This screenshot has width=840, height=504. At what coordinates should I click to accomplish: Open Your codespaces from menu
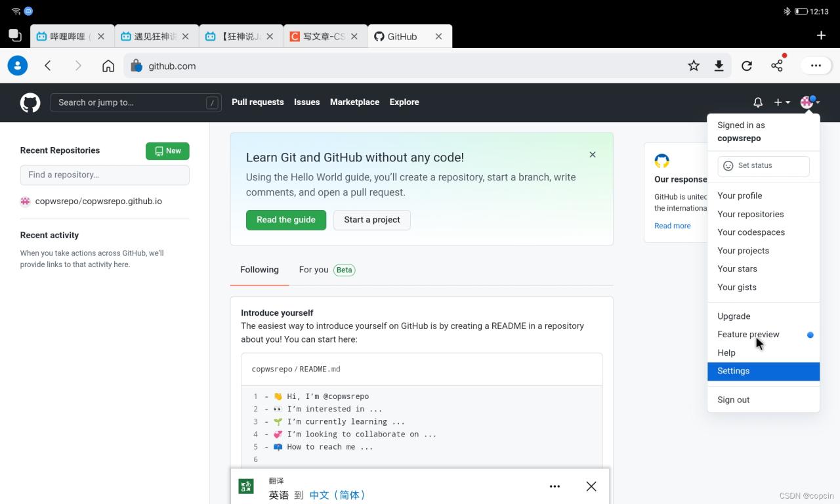tap(763, 232)
